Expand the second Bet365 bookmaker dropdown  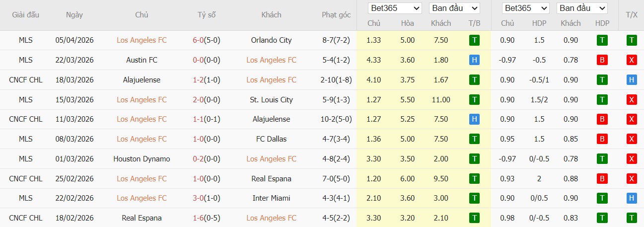[526, 8]
